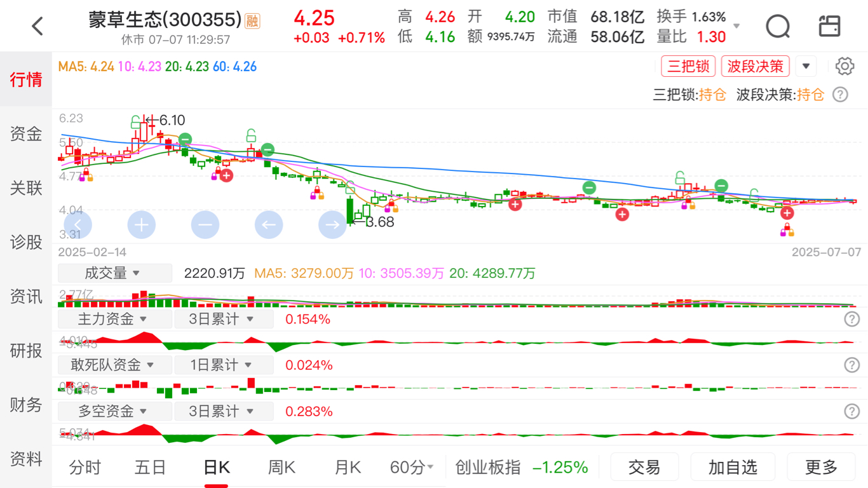Open 诊股 in the left sidebar
The image size is (868, 488).
(26, 242)
